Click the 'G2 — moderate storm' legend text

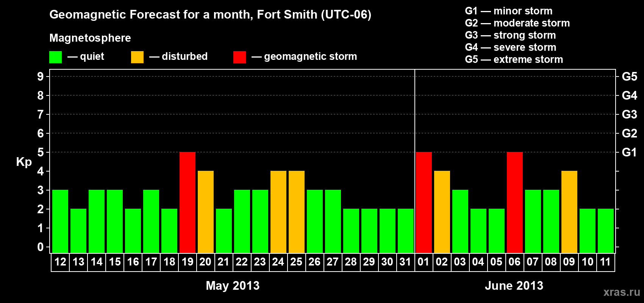(x=517, y=23)
